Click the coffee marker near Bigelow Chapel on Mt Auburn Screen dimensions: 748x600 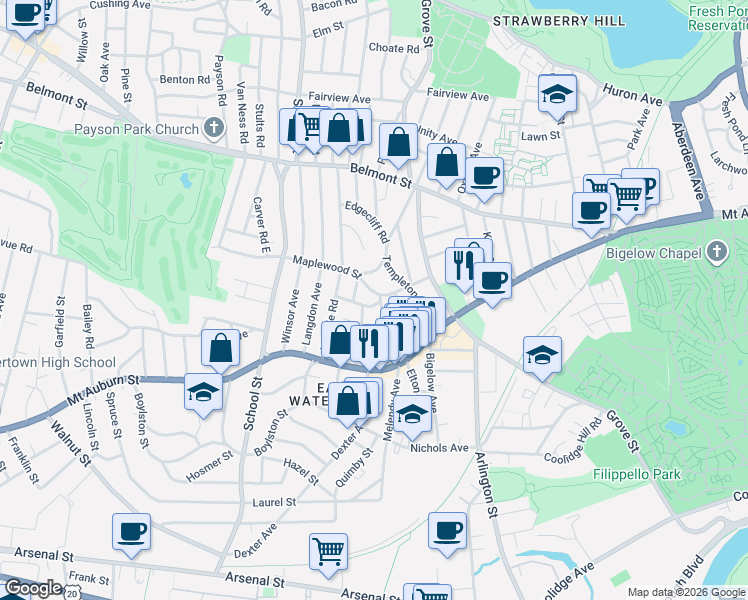[x=591, y=211]
